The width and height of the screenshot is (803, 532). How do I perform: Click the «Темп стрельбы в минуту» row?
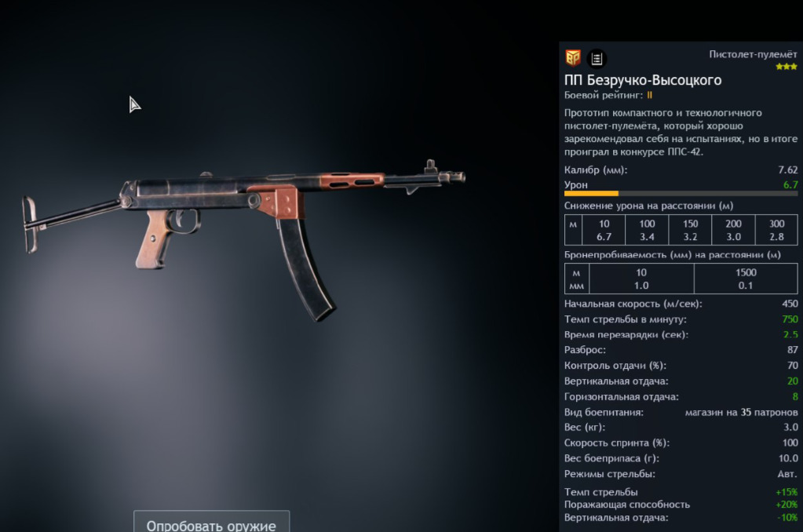[681, 319]
